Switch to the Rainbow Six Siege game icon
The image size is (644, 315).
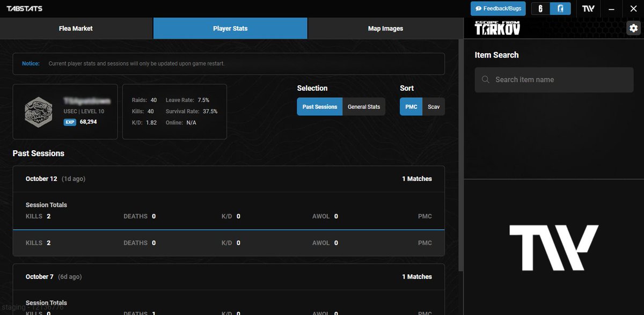click(541, 9)
